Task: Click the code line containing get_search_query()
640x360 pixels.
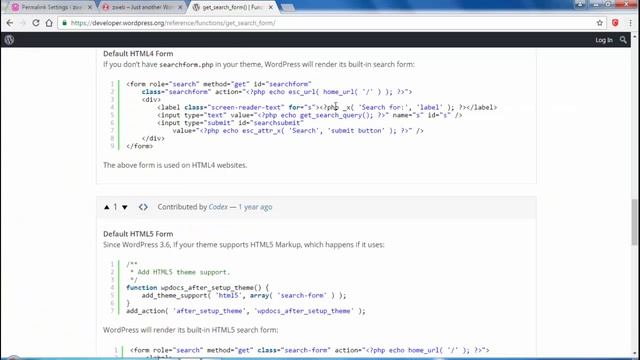Action: 310,115
